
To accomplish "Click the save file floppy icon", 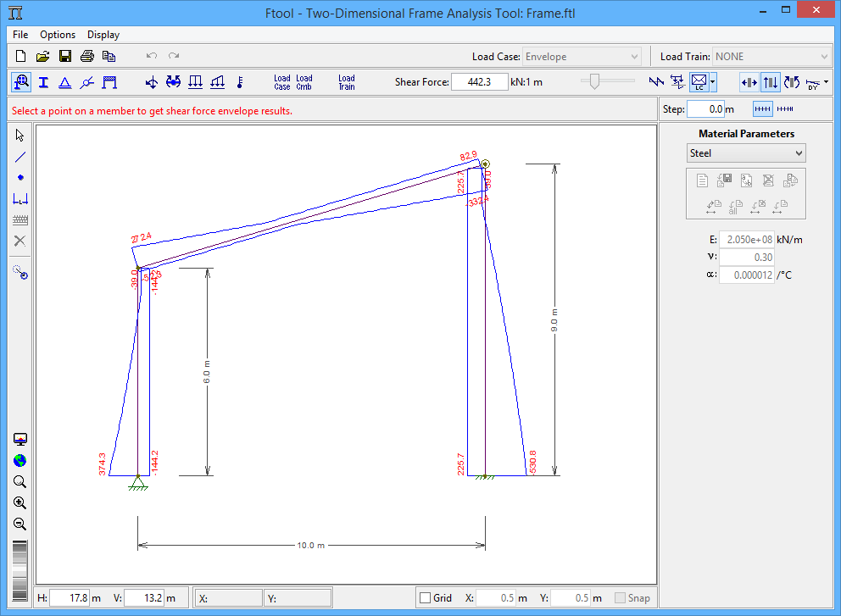I will [x=64, y=57].
